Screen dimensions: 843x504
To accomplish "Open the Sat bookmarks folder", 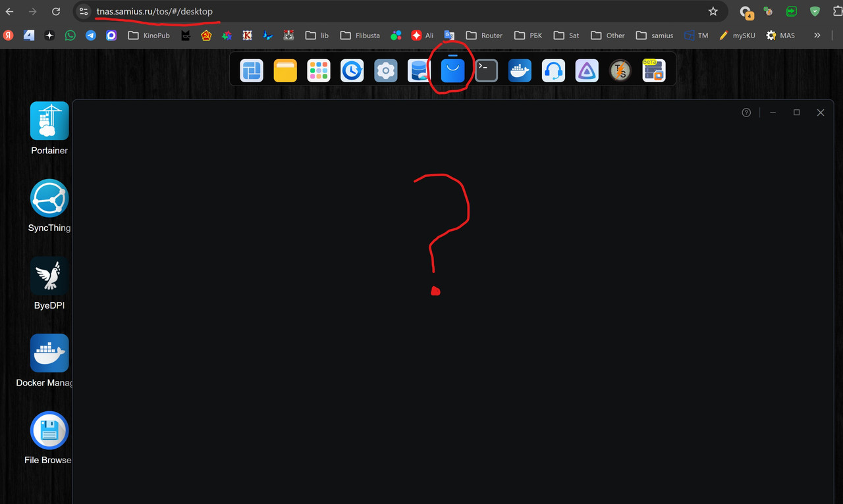I will click(566, 36).
